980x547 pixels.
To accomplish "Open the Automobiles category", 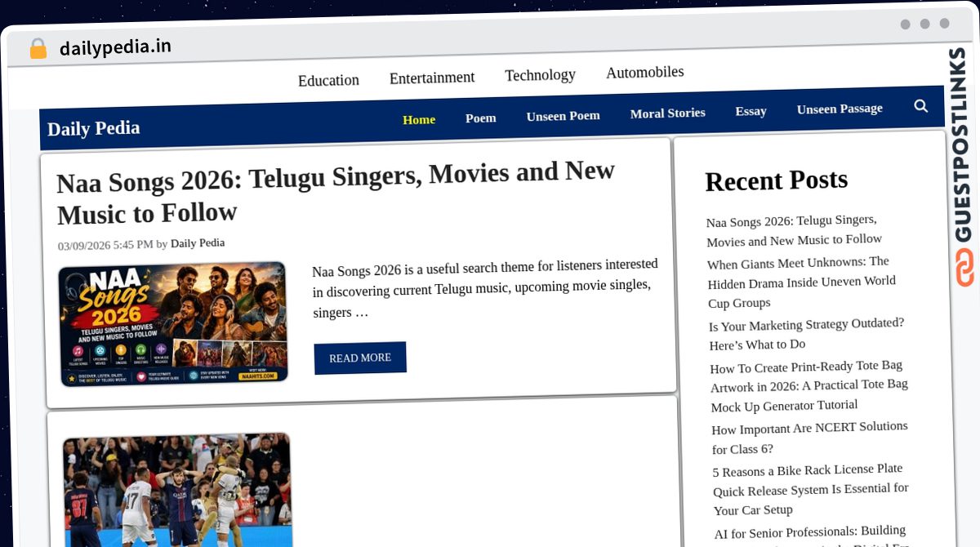I will coord(645,72).
